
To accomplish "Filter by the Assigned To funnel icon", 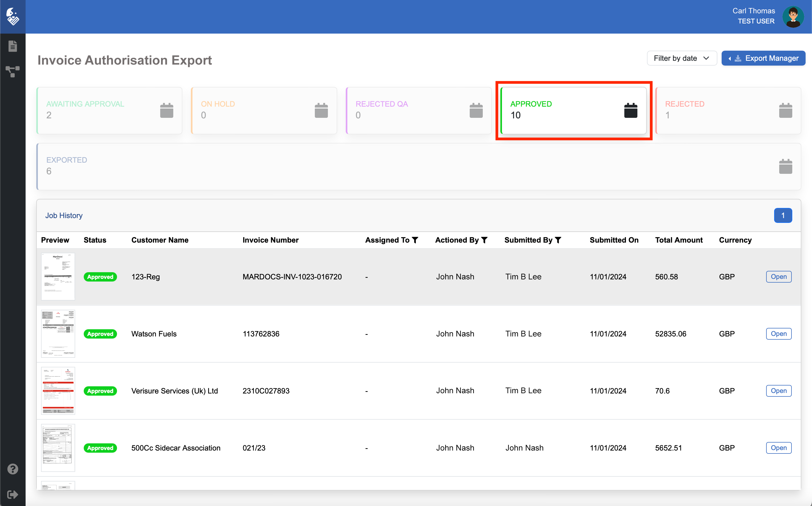I will coord(415,240).
